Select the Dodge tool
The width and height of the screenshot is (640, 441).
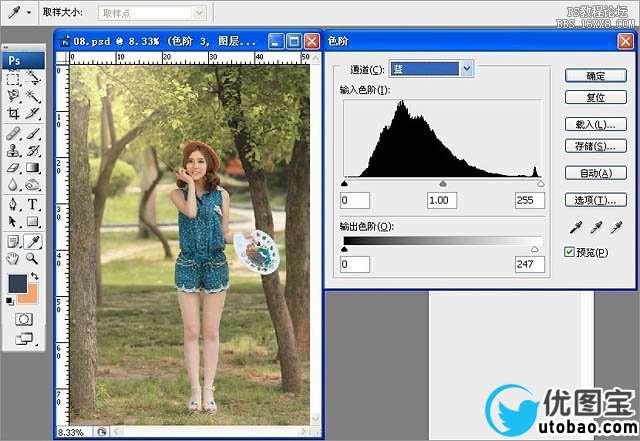[x=33, y=185]
